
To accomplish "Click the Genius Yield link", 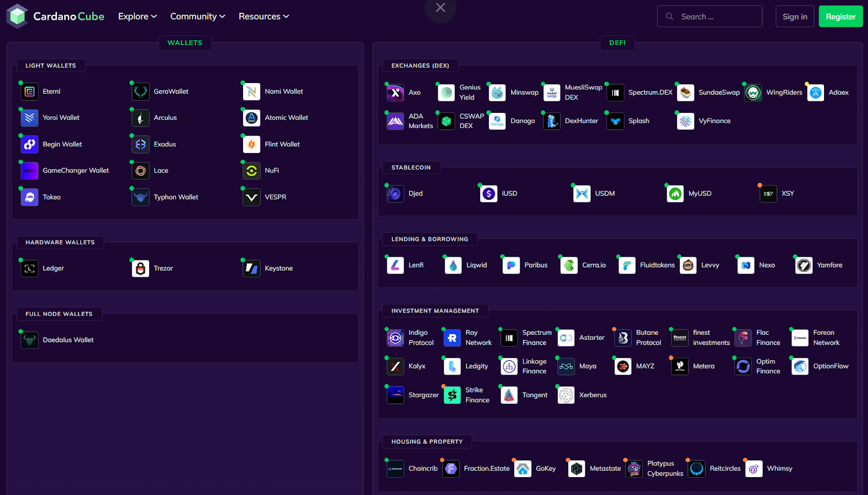I will 470,93.
